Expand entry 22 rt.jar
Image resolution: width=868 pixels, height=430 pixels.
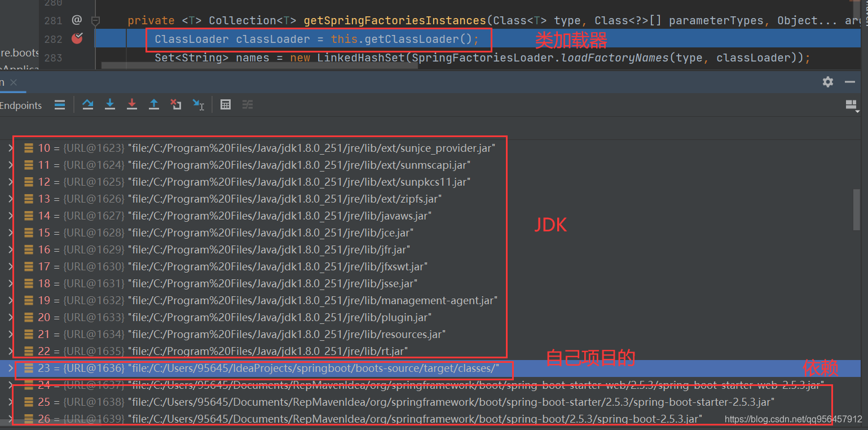point(10,351)
